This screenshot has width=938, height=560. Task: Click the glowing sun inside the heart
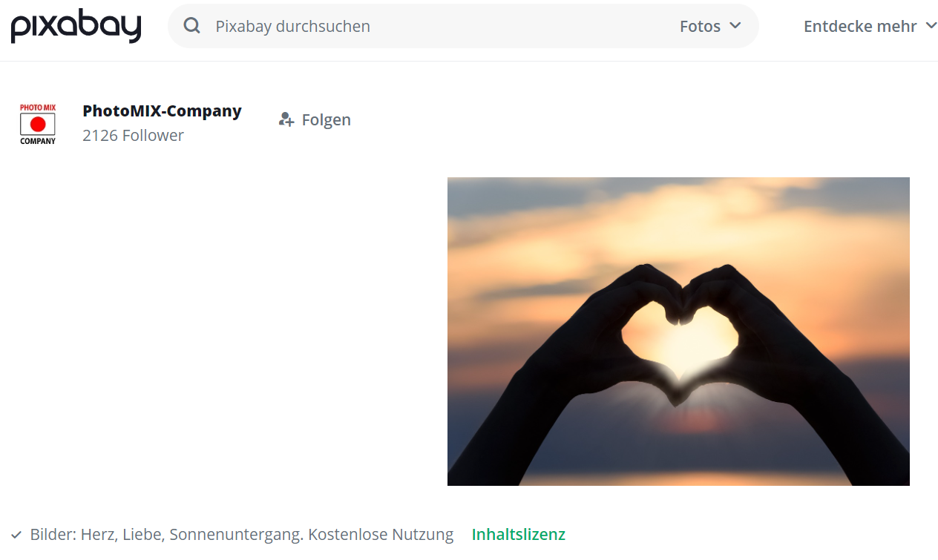coord(679,349)
